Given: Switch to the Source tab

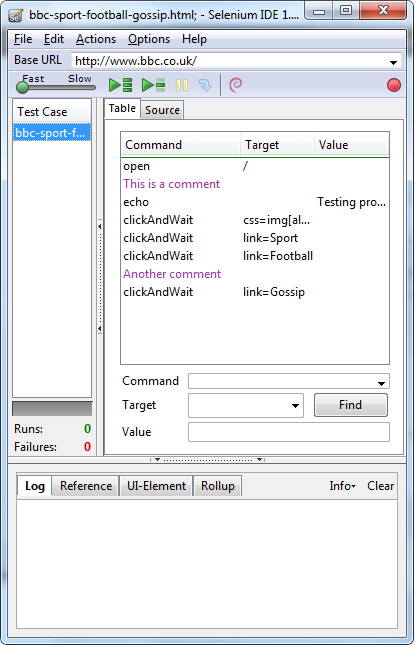Looking at the screenshot, I should click(162, 110).
